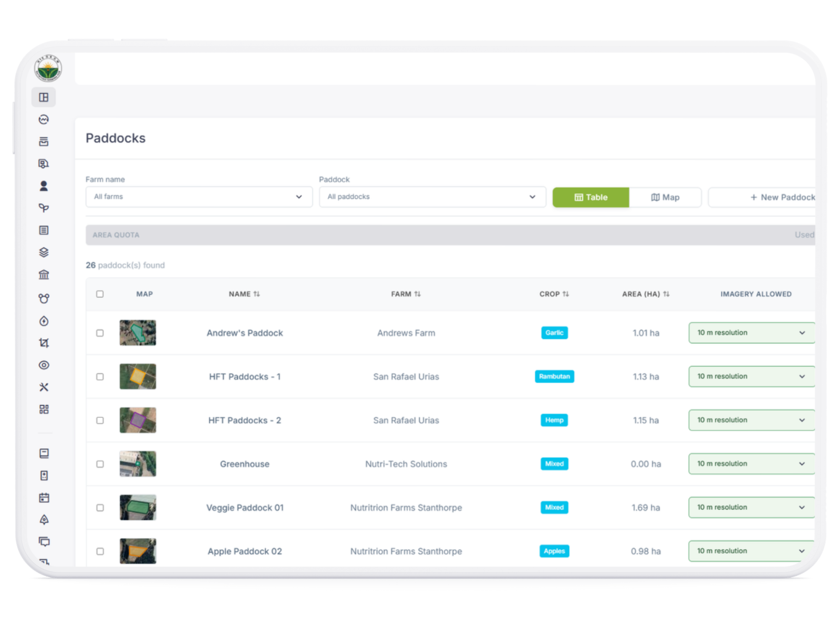
Task: Click 'Andrews Farm' farm cell
Action: tap(406, 333)
